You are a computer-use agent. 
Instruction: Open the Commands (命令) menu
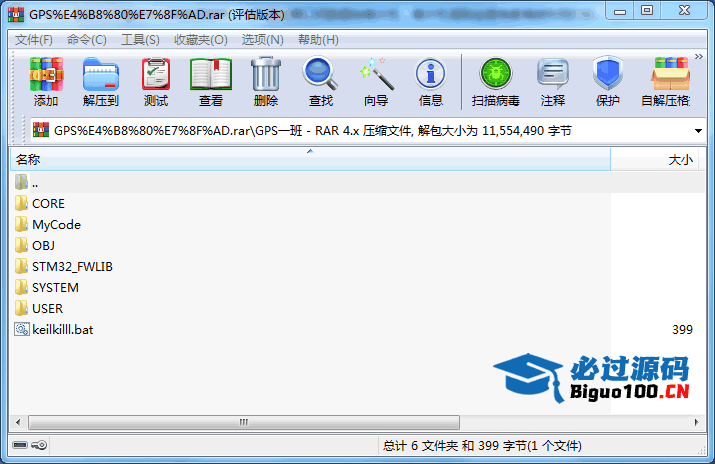click(87, 40)
